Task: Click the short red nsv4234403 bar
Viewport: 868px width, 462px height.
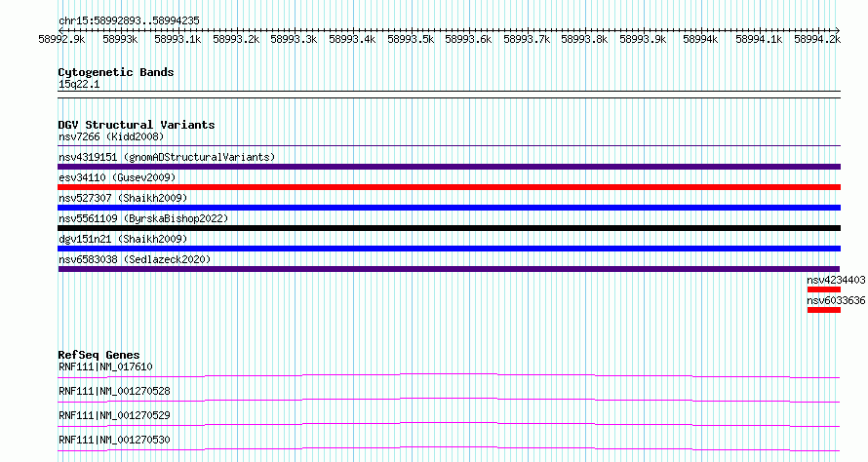Action: (824, 289)
